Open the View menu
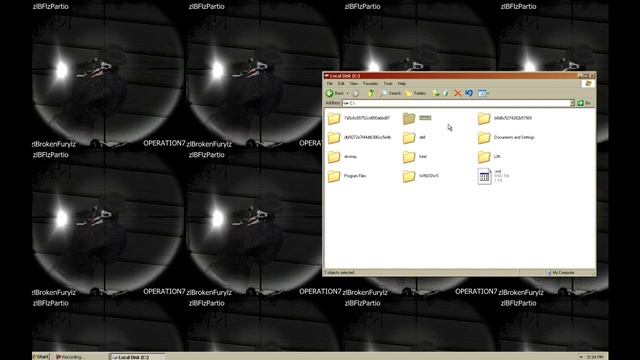 pyautogui.click(x=353, y=84)
